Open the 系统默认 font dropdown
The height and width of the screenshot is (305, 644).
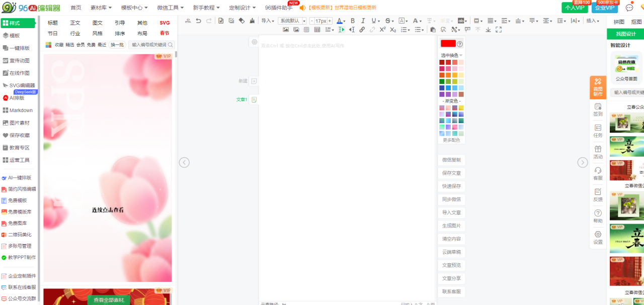(292, 21)
